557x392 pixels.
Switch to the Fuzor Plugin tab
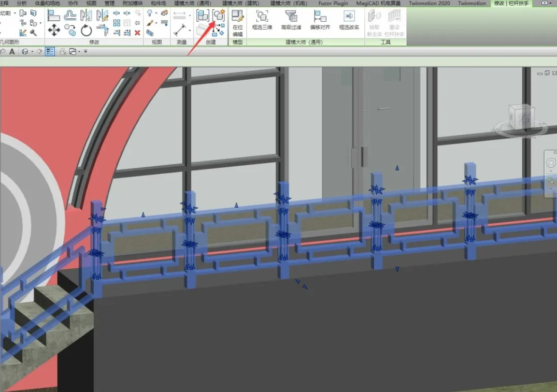tap(333, 3)
